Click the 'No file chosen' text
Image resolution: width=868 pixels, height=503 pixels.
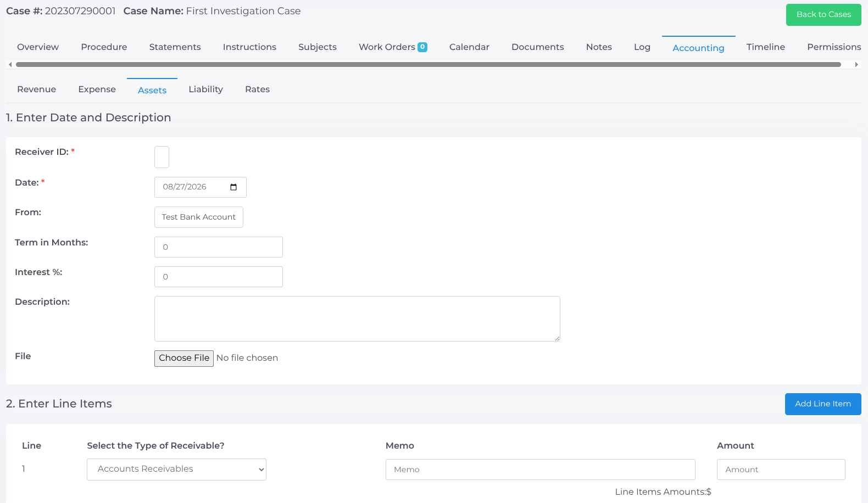[x=247, y=358]
